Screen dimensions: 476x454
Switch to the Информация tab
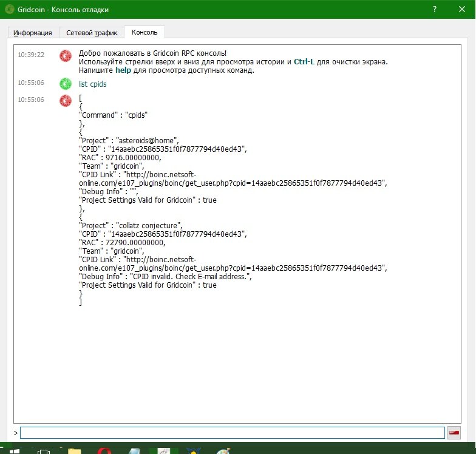(x=33, y=33)
